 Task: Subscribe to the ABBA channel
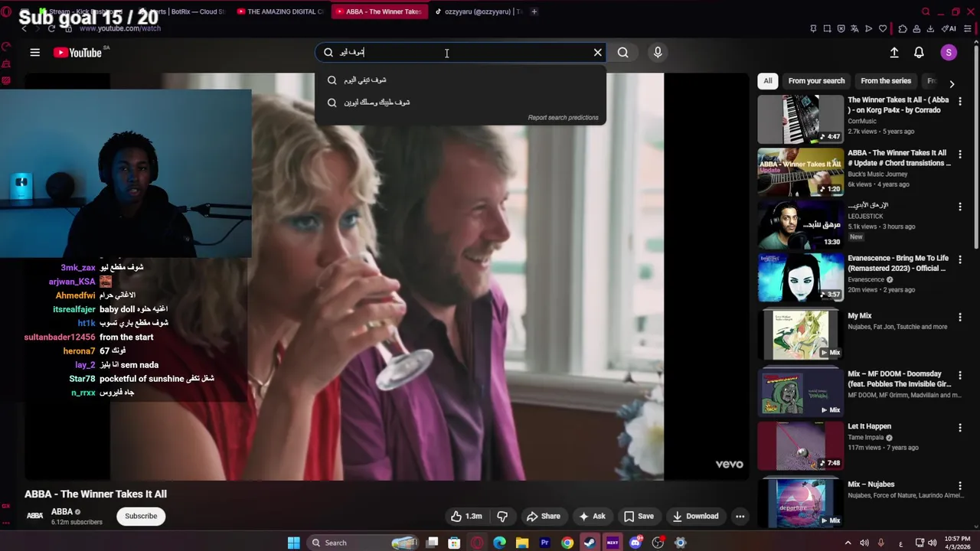click(141, 516)
